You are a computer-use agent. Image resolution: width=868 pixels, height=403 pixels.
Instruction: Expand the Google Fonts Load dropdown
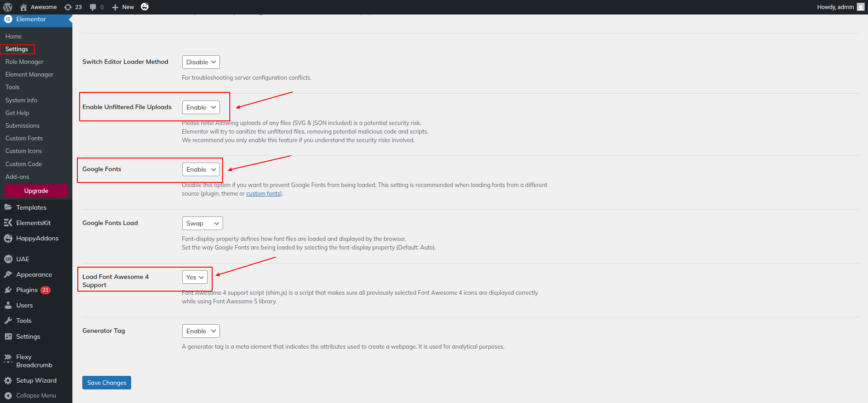202,223
